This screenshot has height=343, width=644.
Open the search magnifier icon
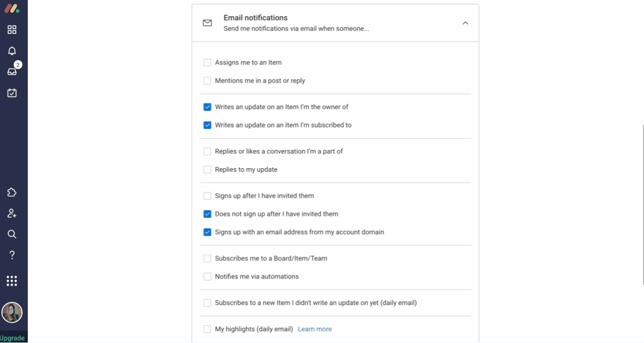coord(12,234)
